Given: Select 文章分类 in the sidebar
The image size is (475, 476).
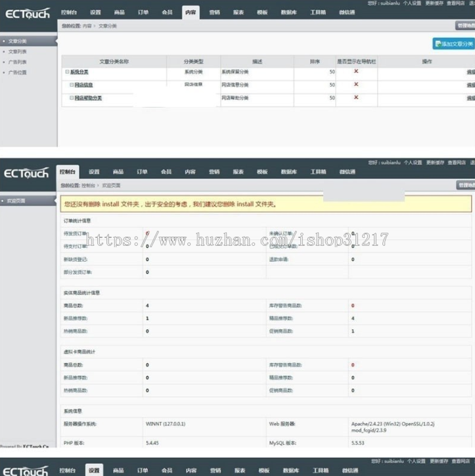Looking at the screenshot, I should [x=17, y=41].
